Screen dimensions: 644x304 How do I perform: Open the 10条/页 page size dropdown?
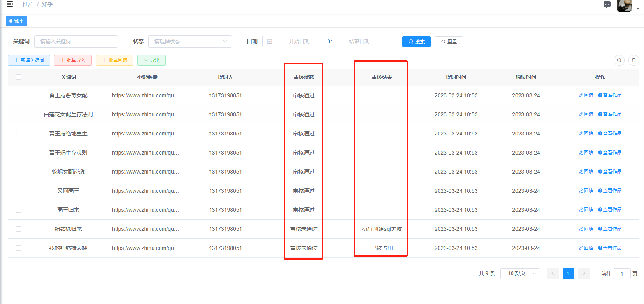[x=519, y=274]
